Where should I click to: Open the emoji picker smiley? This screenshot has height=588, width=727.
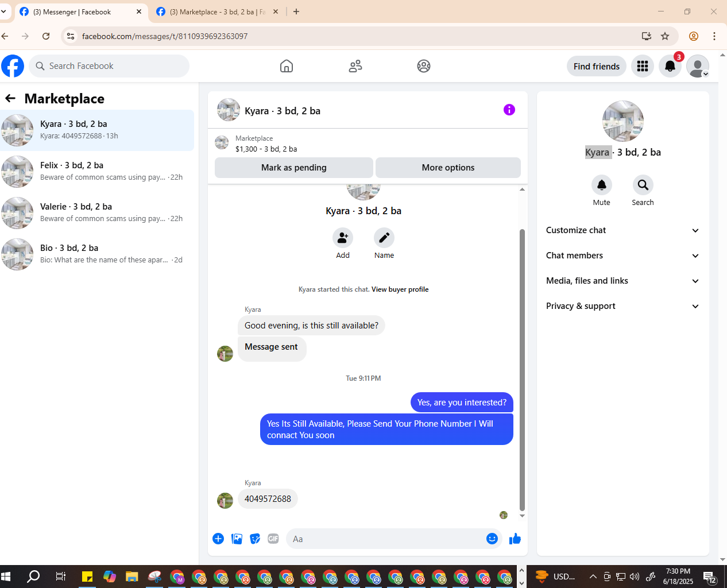[x=492, y=539]
